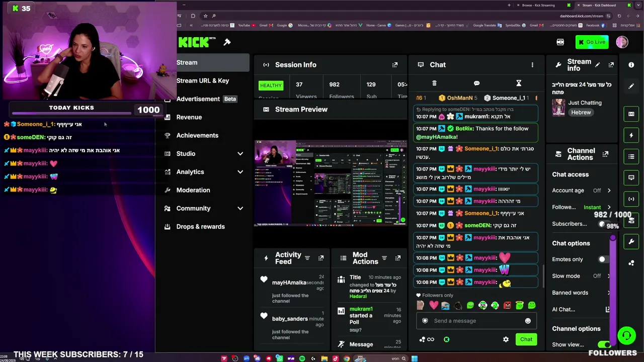Image resolution: width=644 pixels, height=362 pixels.
Task: Click the wrench icon in right sidebar
Action: pyautogui.click(x=631, y=242)
